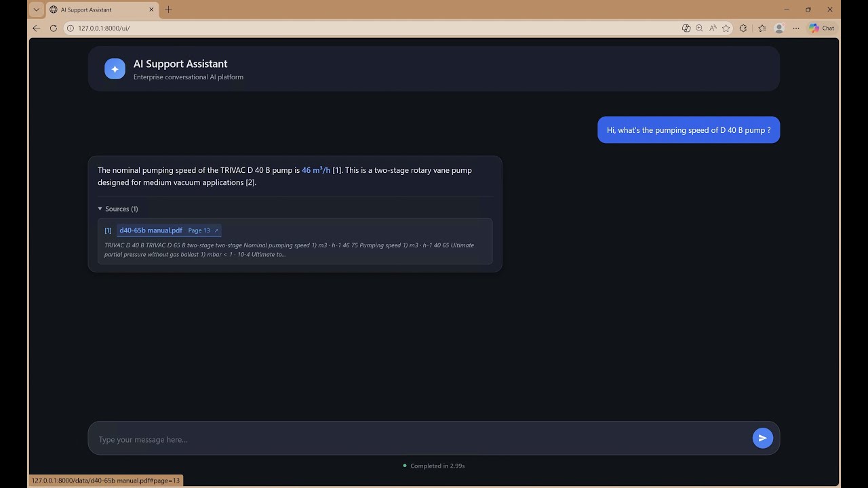Screen dimensions: 868x488
Task: Open the Copilot Chat button
Action: coord(821,28)
